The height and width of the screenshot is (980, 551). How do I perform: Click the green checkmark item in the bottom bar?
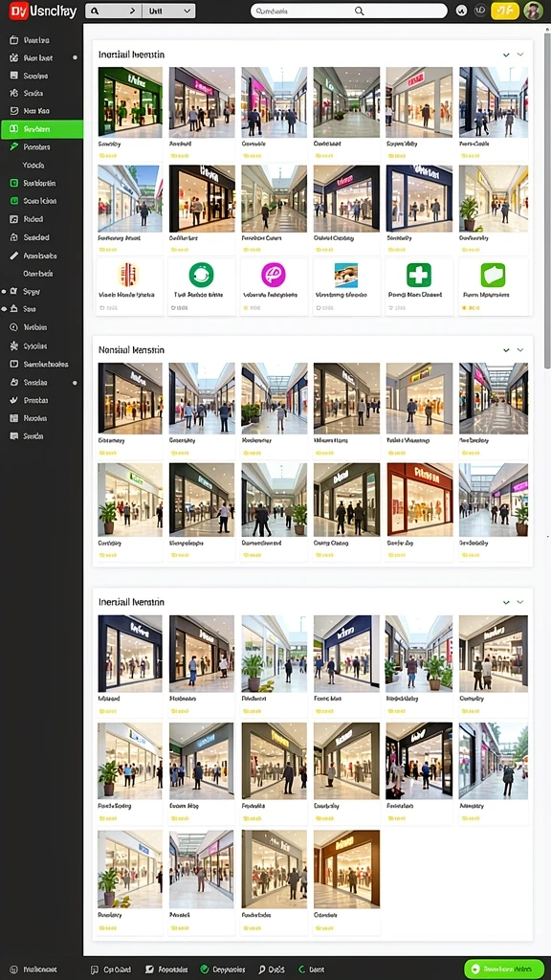pyautogui.click(x=222, y=969)
